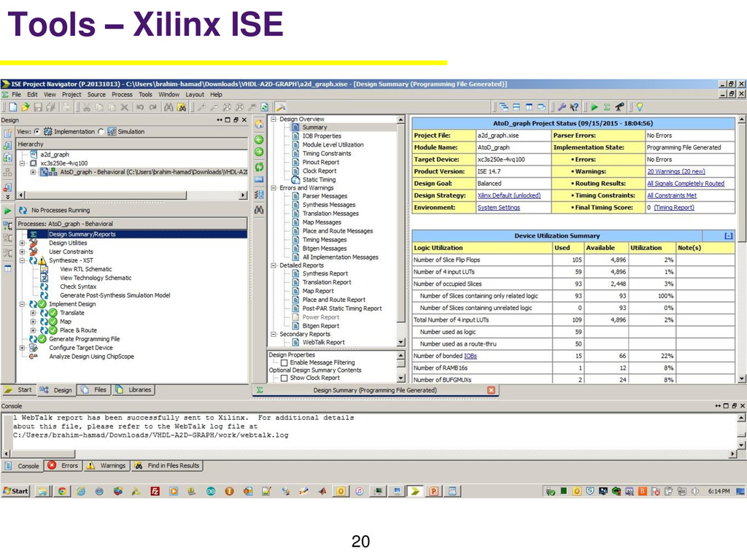747x560 pixels.
Task: Select the Implementation view radio button
Action: click(x=36, y=131)
